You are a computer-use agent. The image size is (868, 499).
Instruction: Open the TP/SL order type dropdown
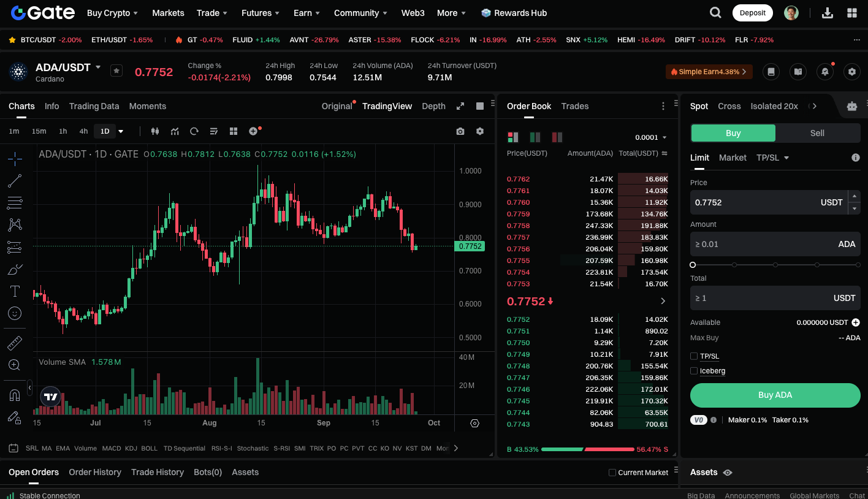pyautogui.click(x=772, y=158)
